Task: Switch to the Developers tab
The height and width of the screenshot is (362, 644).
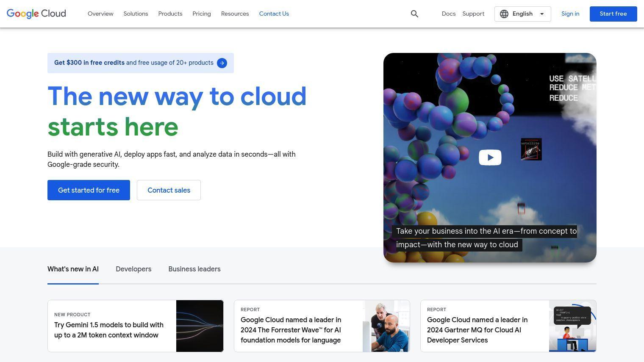Action: (133, 269)
